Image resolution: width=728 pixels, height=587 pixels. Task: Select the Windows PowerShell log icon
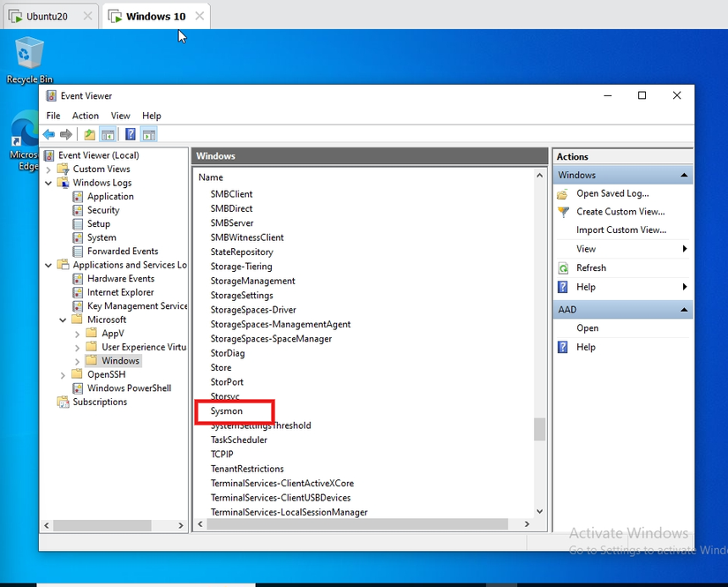[x=78, y=388]
